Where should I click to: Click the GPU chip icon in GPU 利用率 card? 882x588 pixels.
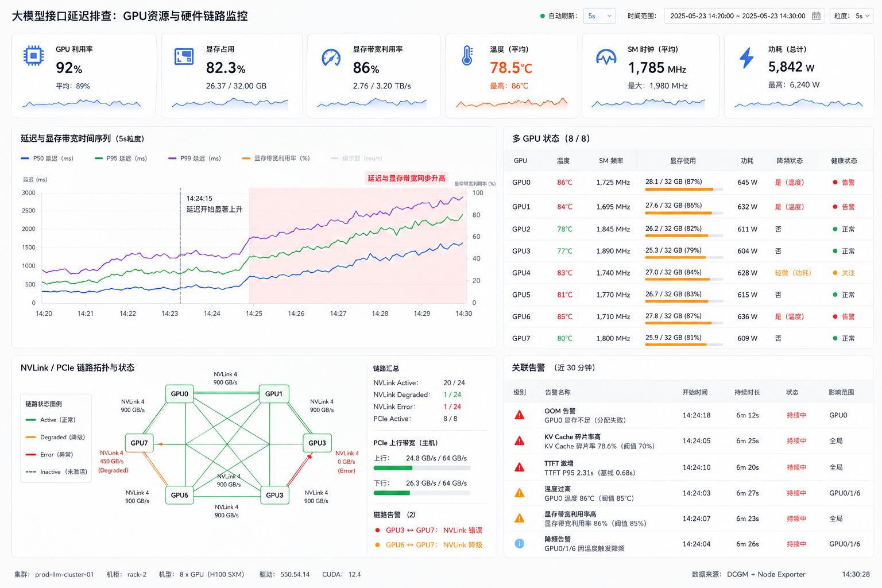click(33, 56)
